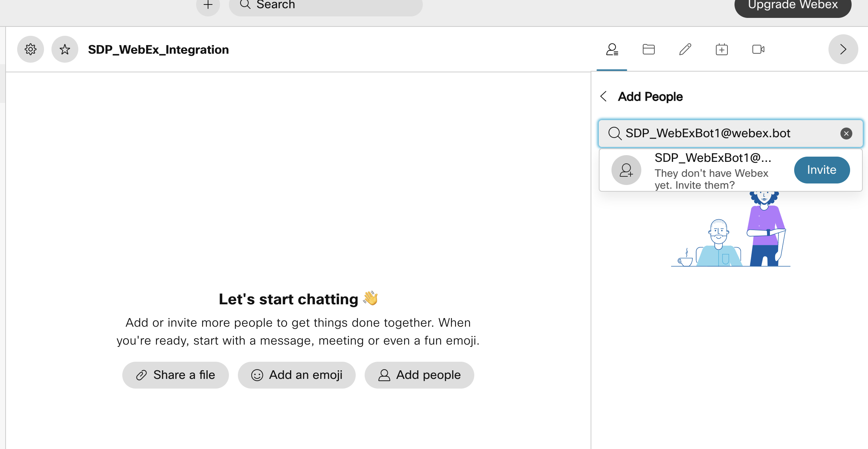The height and width of the screenshot is (449, 868).
Task: Start a video meeting icon
Action: point(758,49)
